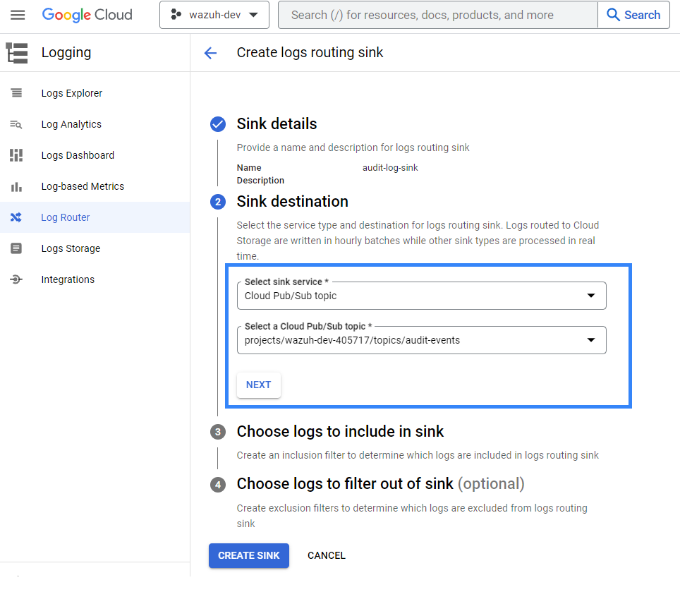Go back using the left arrow
This screenshot has height=616, width=680.
coord(210,53)
